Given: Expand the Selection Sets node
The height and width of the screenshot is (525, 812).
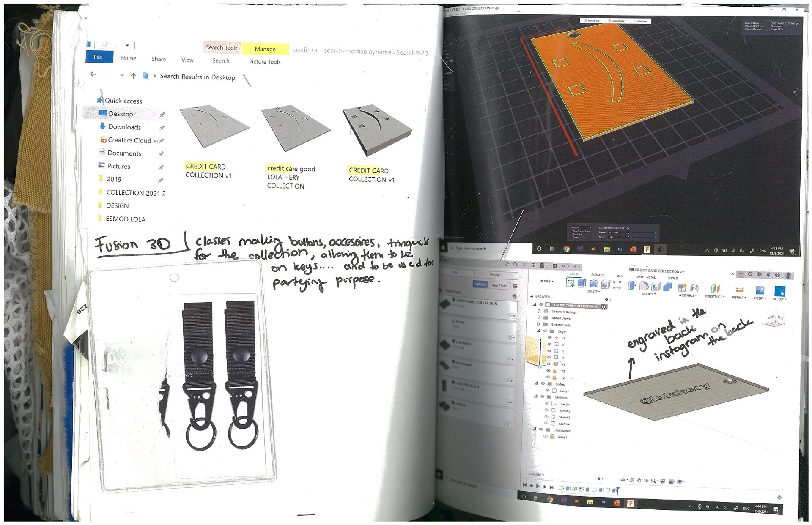Looking at the screenshot, I should pyautogui.click(x=538, y=324).
